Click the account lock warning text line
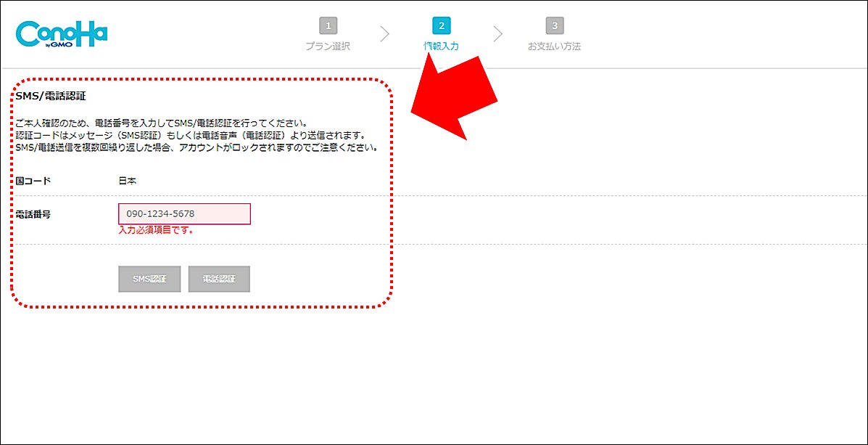Screen dimensions: 868x445 (196, 147)
